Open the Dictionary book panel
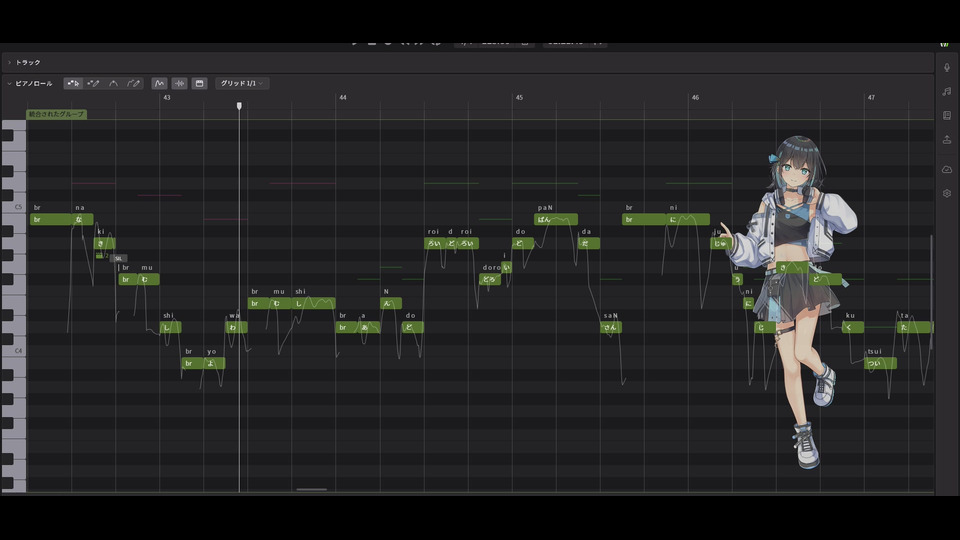960x540 pixels. click(947, 116)
